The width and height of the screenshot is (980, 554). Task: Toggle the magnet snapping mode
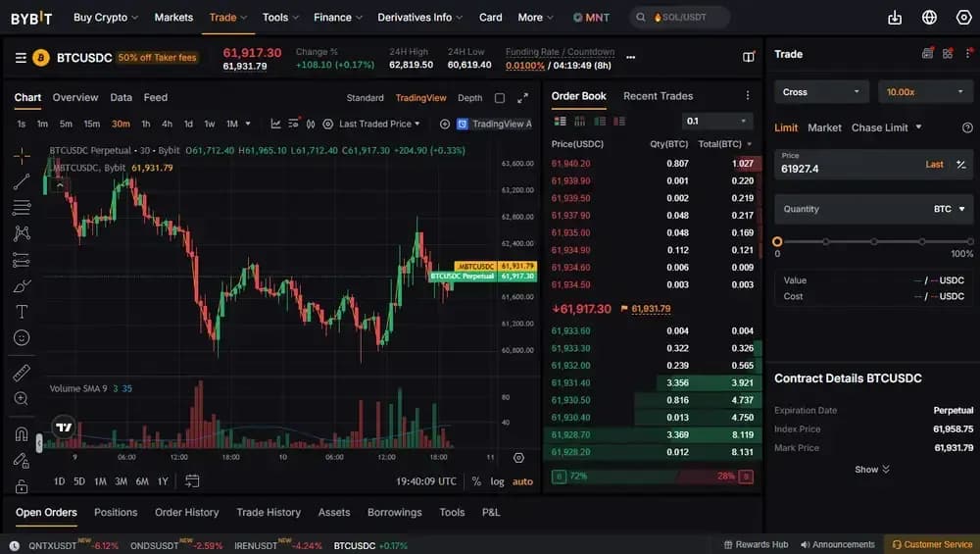[22, 433]
